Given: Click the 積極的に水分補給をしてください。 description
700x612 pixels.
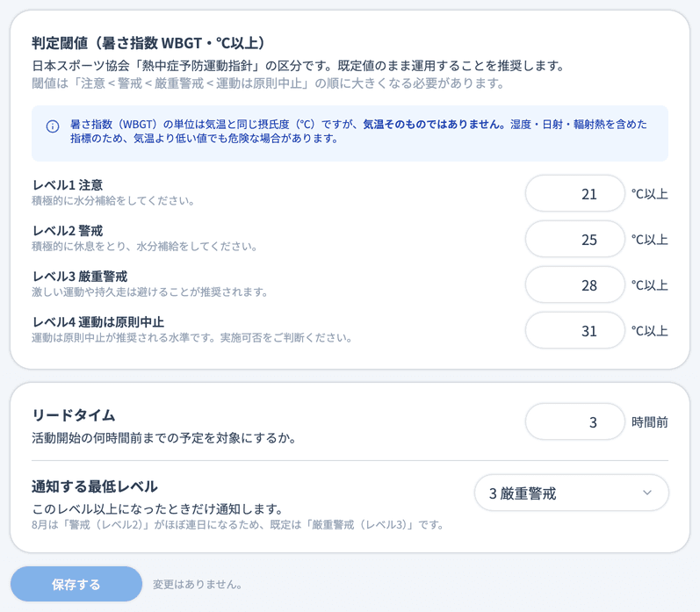Looking at the screenshot, I should [113, 201].
